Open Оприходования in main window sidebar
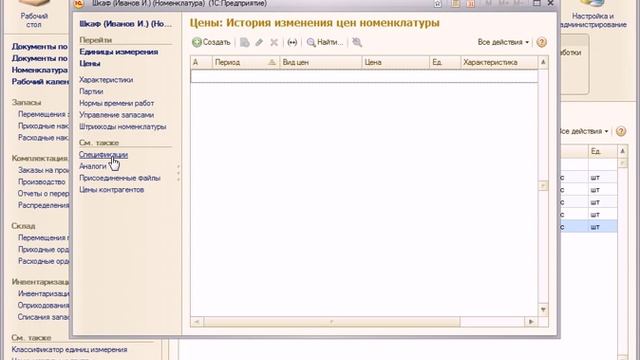This screenshot has height=360, width=640. click(44, 305)
